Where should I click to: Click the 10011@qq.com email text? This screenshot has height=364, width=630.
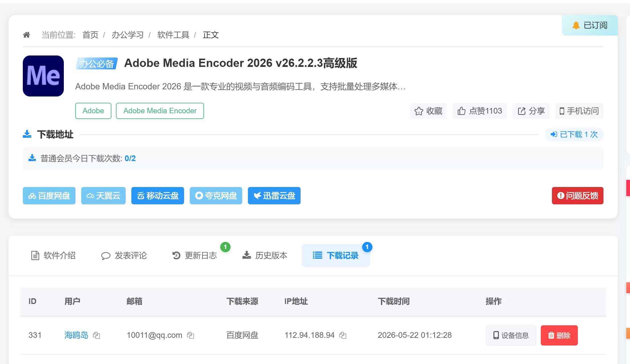tap(154, 335)
